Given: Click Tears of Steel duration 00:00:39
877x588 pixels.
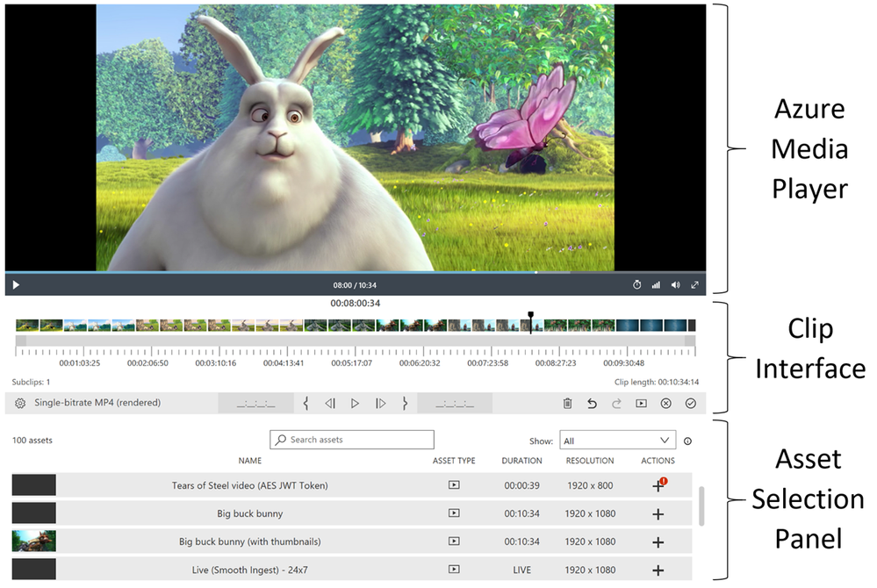Looking at the screenshot, I should click(521, 485).
